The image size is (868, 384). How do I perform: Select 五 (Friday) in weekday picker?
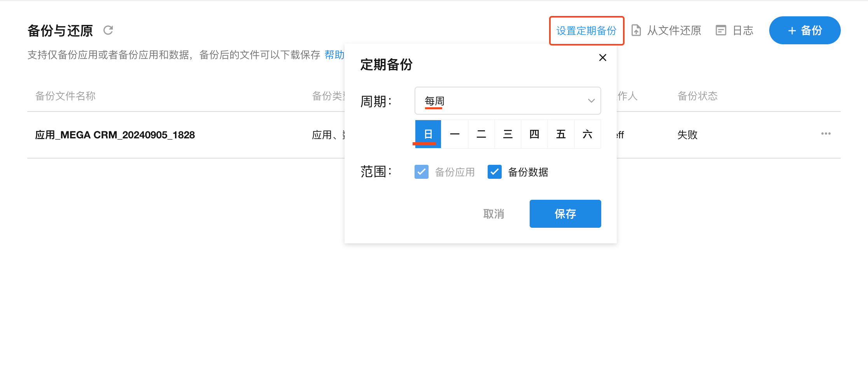click(561, 134)
